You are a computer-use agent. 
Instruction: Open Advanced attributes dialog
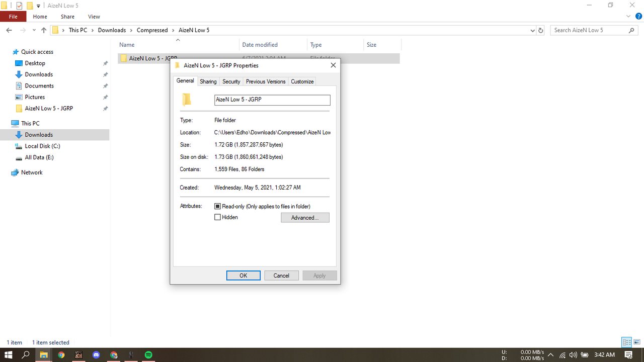(305, 218)
